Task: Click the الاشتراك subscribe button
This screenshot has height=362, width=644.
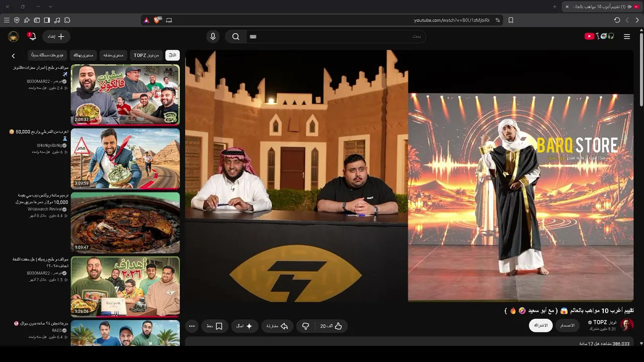Action: (x=541, y=325)
